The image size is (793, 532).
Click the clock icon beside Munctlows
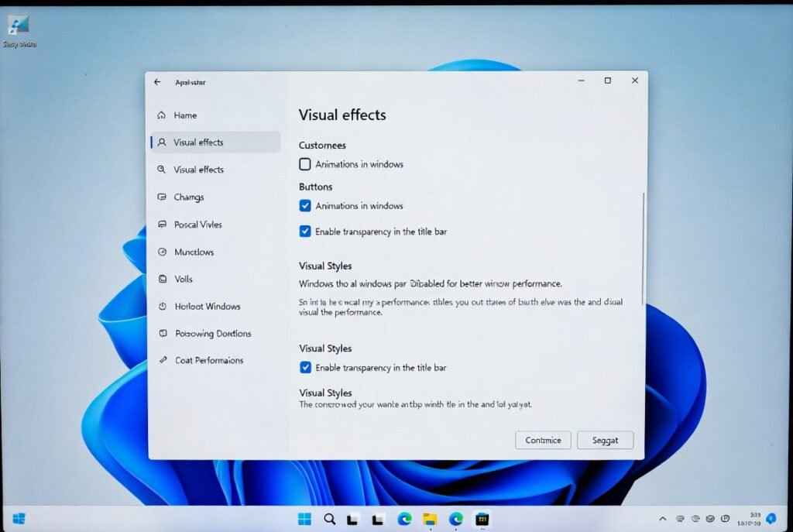(161, 252)
